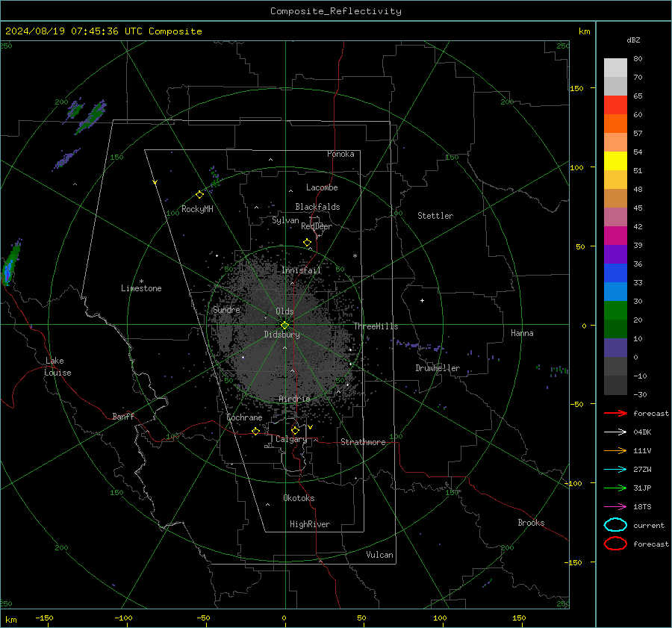Click the Olds city label
The height and width of the screenshot is (628, 672).
[x=284, y=311]
